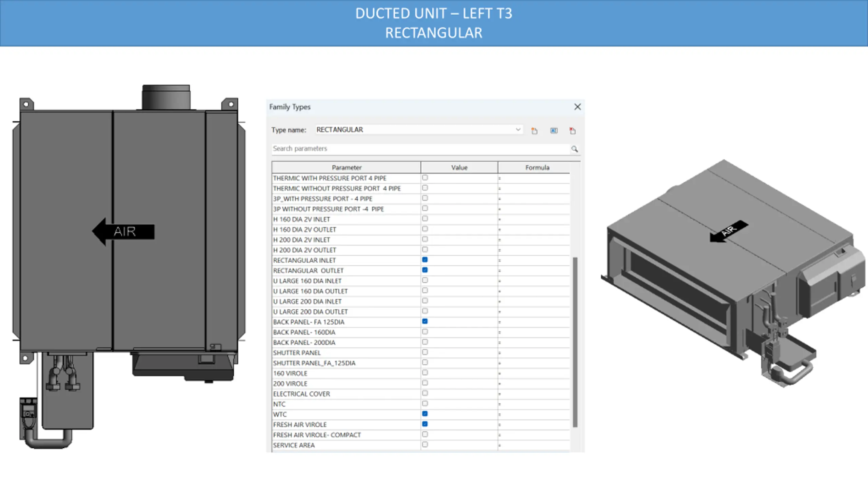This screenshot has height=488, width=868.
Task: Click the Rename Type icon
Action: tap(554, 130)
